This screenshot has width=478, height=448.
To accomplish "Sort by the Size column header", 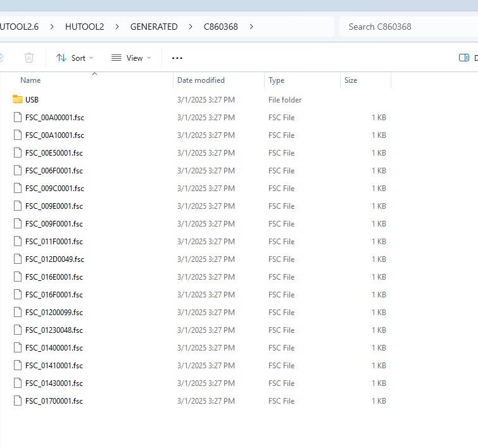I will pyautogui.click(x=351, y=80).
